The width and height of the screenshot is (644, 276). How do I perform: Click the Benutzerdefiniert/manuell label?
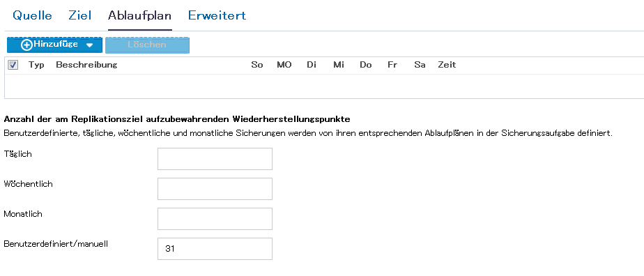pyautogui.click(x=56, y=244)
